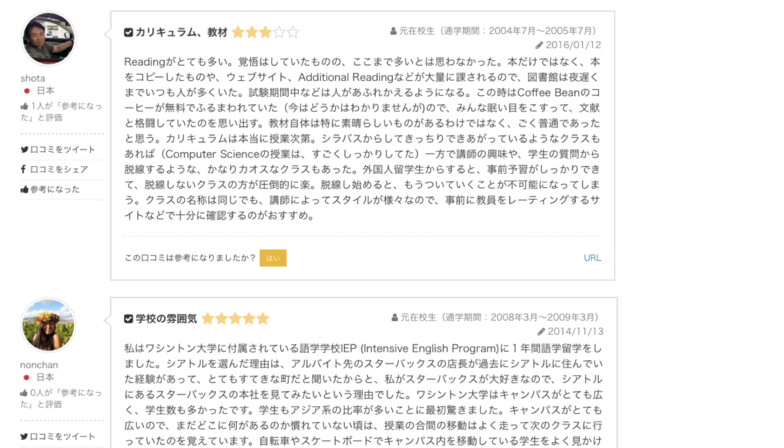Click the Facebook icon for sharing shota's review
This screenshot has height=448, width=784.
pyautogui.click(x=24, y=169)
